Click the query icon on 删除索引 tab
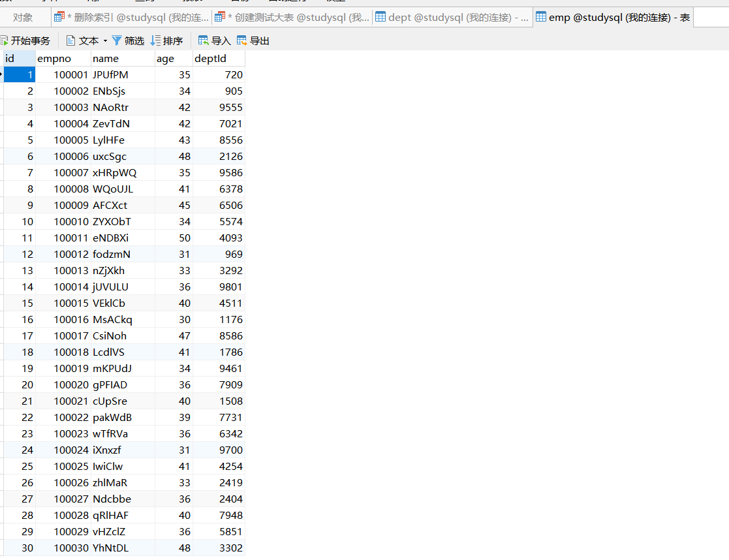Screen dimensions: 729x560 59,17
